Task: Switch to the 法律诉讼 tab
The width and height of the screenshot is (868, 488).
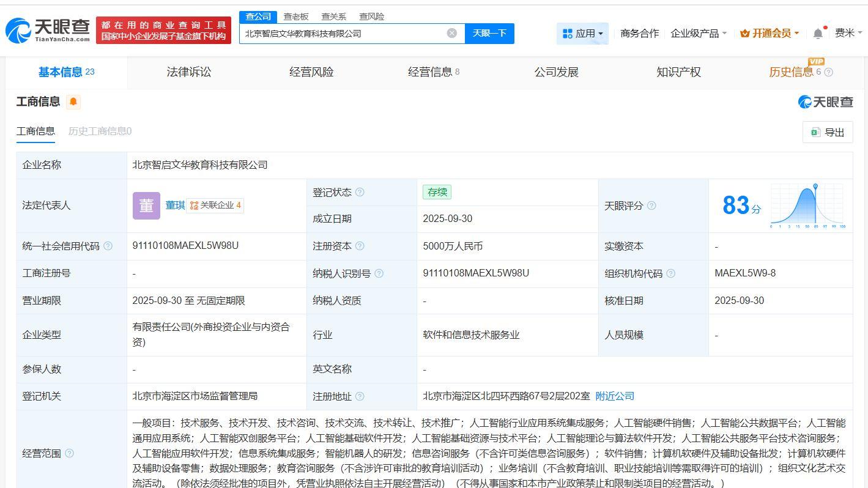Action: pos(189,72)
